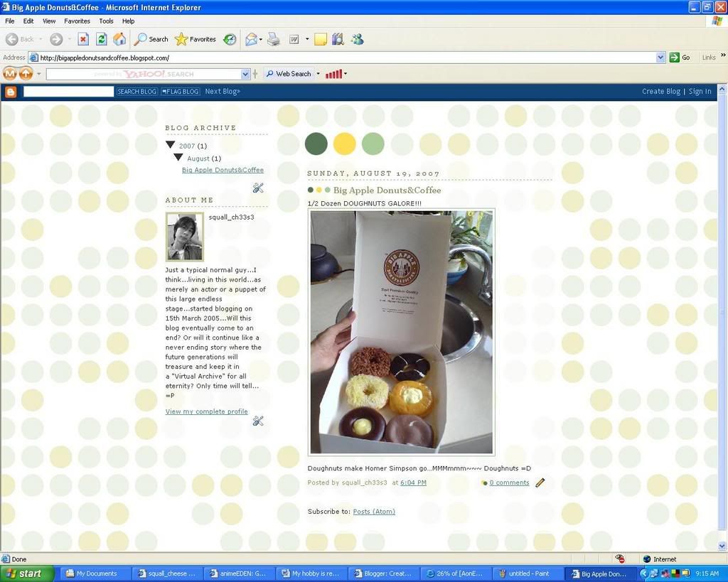
Task: Click the Forward arrow button
Action: tap(56, 40)
